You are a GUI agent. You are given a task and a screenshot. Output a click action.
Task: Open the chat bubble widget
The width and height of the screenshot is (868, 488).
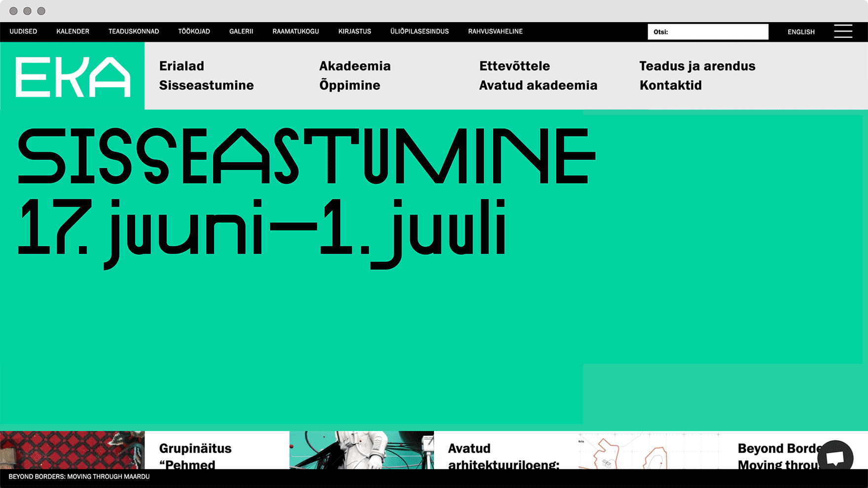click(835, 457)
